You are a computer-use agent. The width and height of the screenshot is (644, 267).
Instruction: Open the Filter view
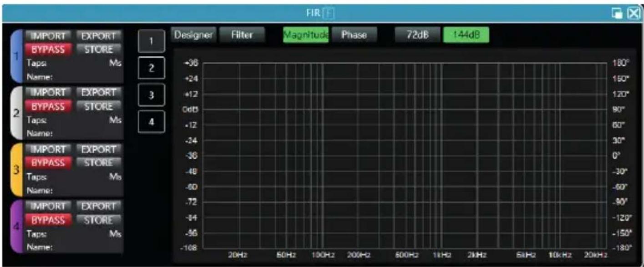coord(242,35)
